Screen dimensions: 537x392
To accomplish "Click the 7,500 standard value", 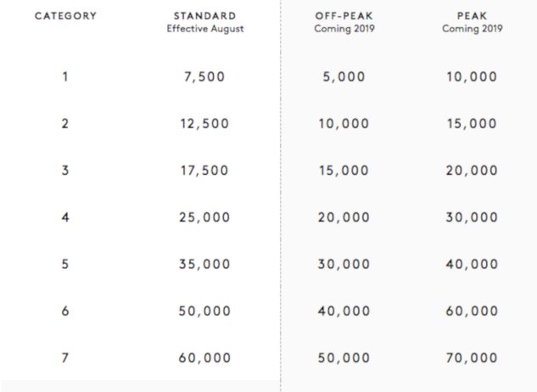I will 204,76.
